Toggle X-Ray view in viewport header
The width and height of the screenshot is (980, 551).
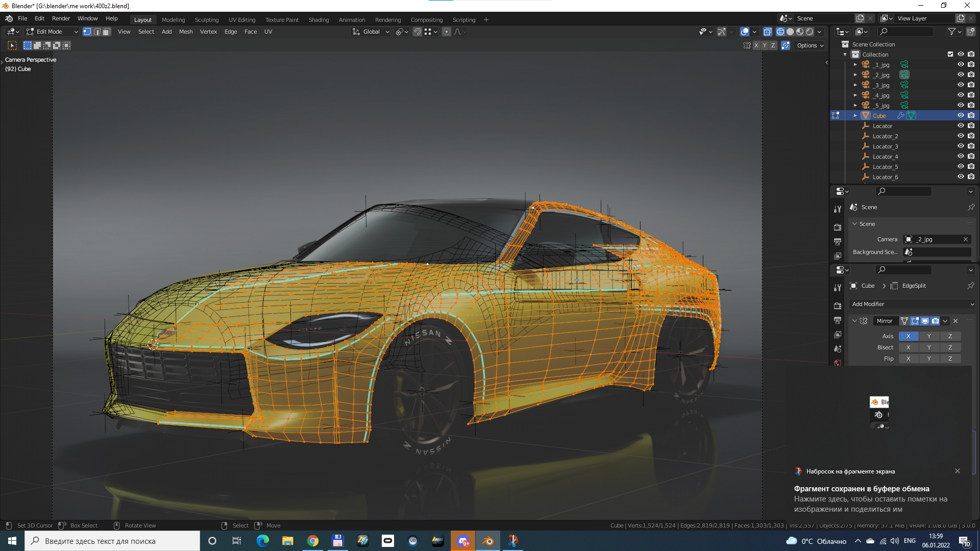(767, 32)
